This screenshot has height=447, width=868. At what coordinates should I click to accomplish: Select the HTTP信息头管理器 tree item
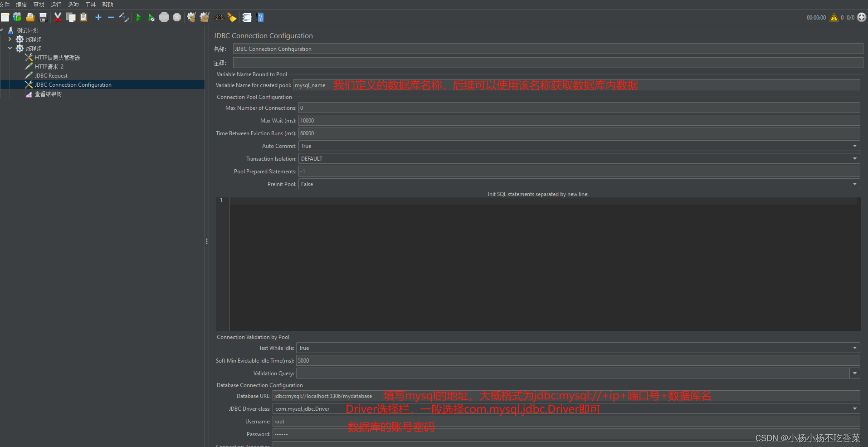pyautogui.click(x=57, y=58)
